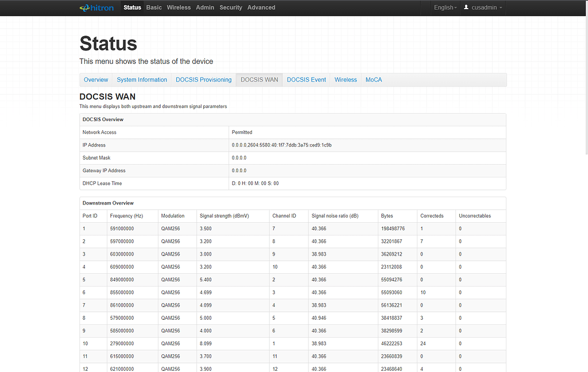Select the Security menu
Image resolution: width=588 pixels, height=372 pixels.
[x=231, y=7]
